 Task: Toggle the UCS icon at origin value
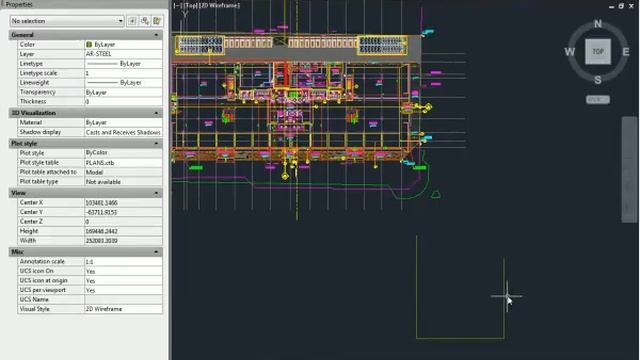(123, 281)
